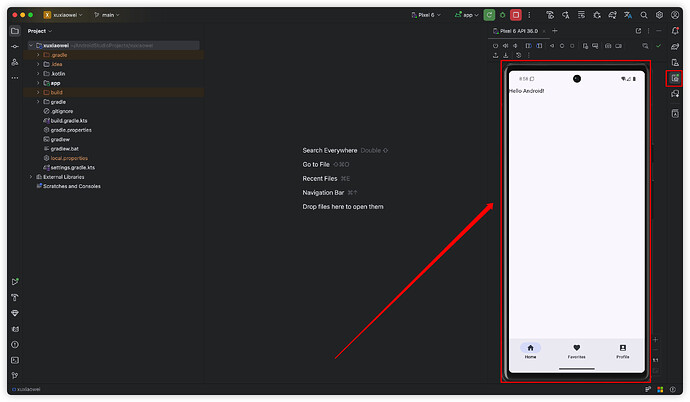Open the Pixel 6 device selector dropdown
This screenshot has width=690, height=402.
427,15
